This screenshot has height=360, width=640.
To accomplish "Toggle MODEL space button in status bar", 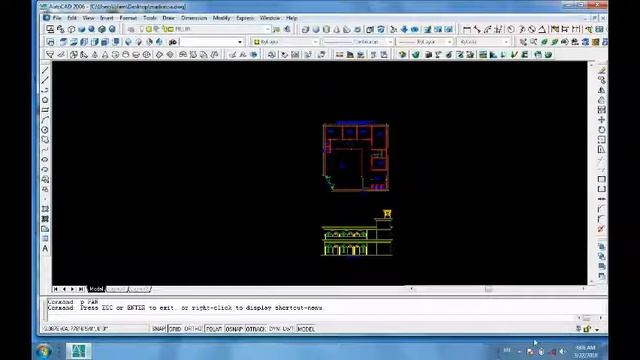I will 306,329.
